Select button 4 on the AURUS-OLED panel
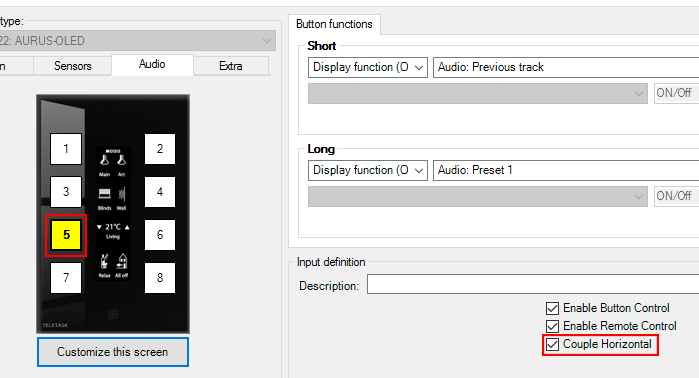 click(x=160, y=192)
